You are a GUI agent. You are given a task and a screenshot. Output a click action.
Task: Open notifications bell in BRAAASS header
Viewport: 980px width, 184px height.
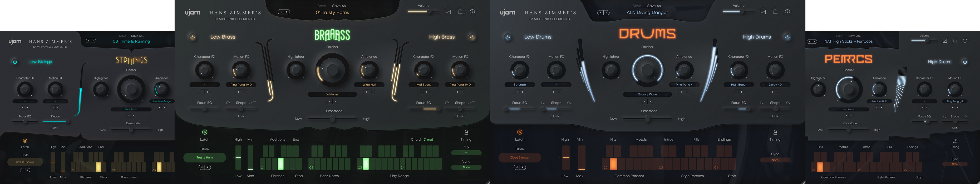point(460,12)
